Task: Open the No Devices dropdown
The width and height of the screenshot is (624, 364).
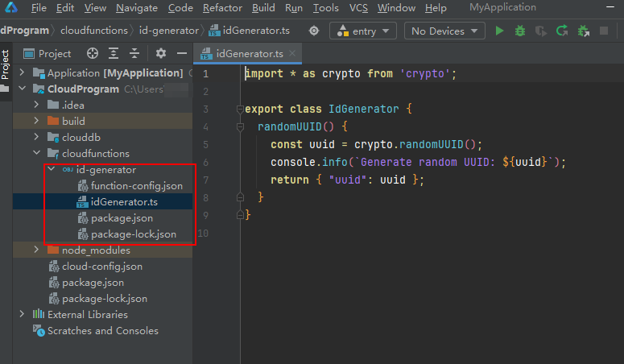Action: [x=444, y=31]
